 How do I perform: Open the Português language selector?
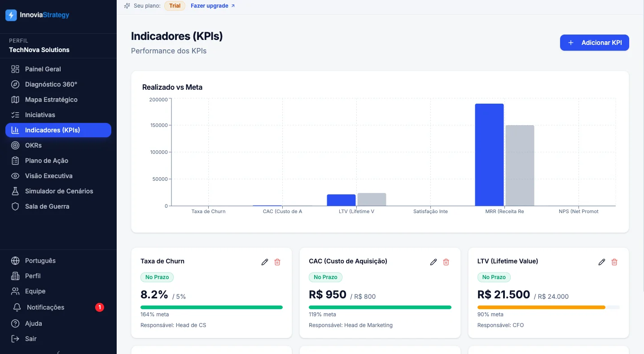click(x=58, y=261)
